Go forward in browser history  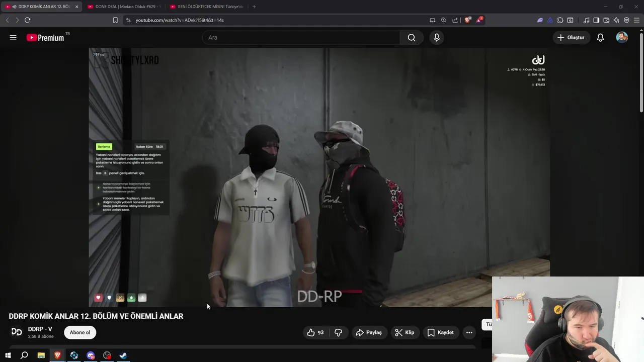(17, 20)
